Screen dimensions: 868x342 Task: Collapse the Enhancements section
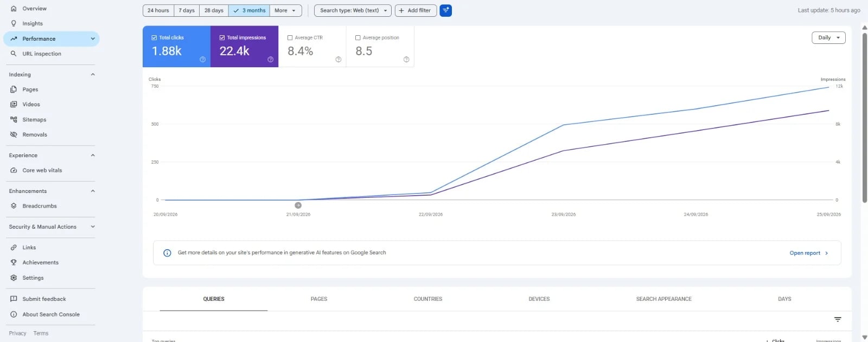pos(93,191)
